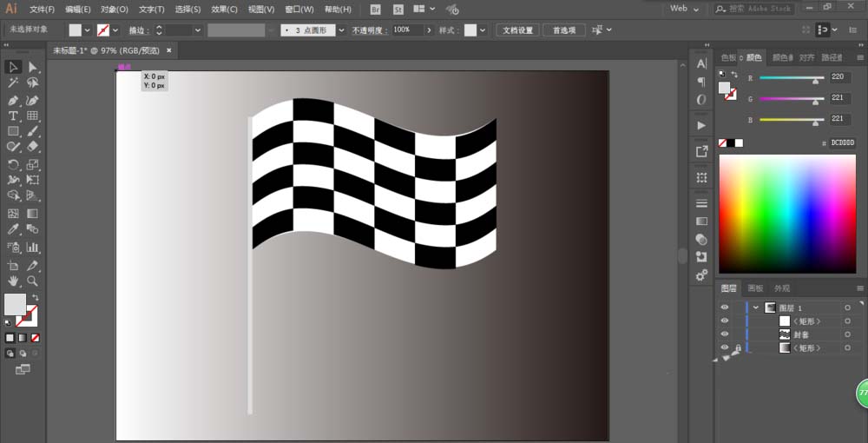
Task: Click target circle of 图层 1
Action: [847, 307]
